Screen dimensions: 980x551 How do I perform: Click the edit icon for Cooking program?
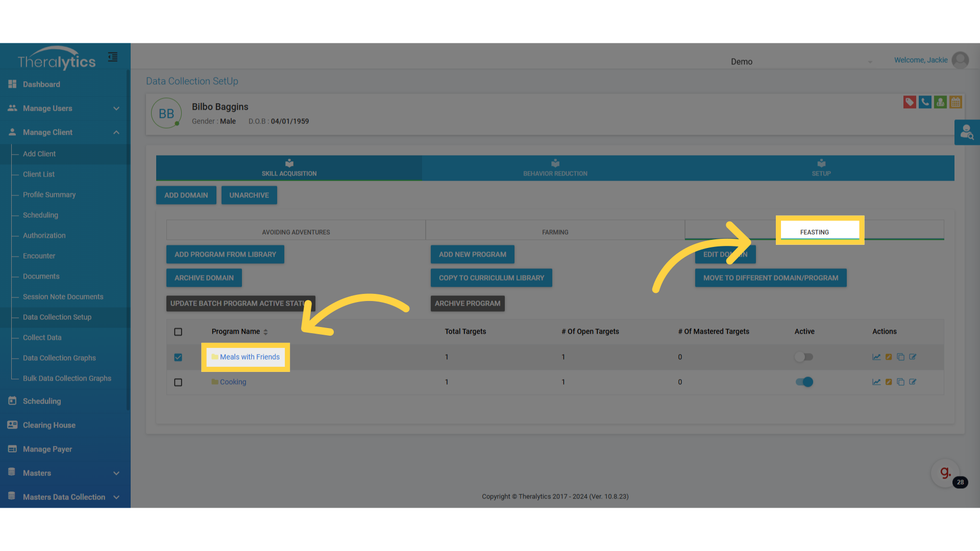[x=913, y=382]
